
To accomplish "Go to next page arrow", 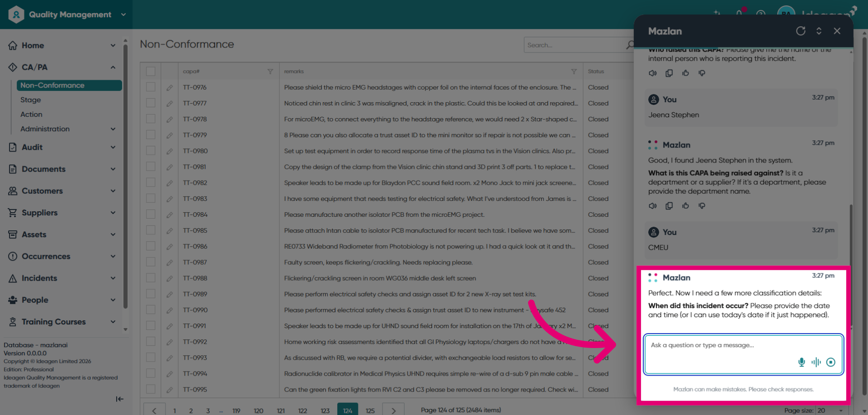I will pyautogui.click(x=393, y=410).
